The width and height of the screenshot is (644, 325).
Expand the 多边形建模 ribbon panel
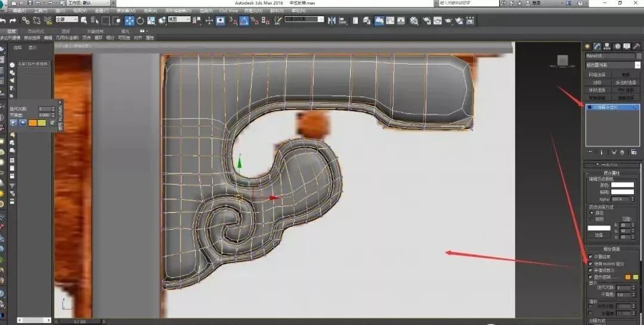(x=10, y=38)
